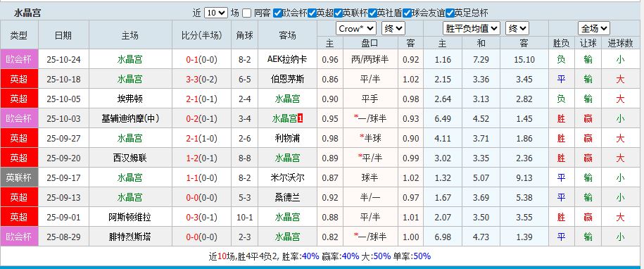644x269 pixels.
Task: Open away team 桑德兰
Action: pyautogui.click(x=287, y=198)
